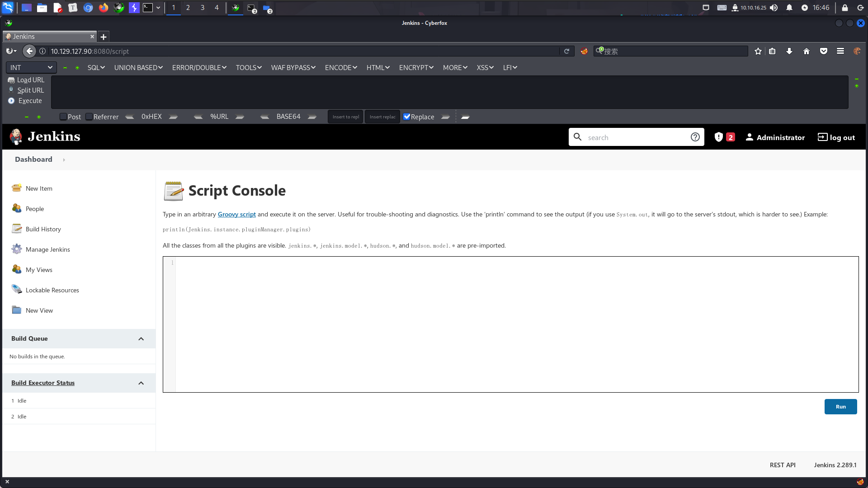Image resolution: width=868 pixels, height=488 pixels.
Task: Bookmark page with the star icon
Action: (x=758, y=51)
